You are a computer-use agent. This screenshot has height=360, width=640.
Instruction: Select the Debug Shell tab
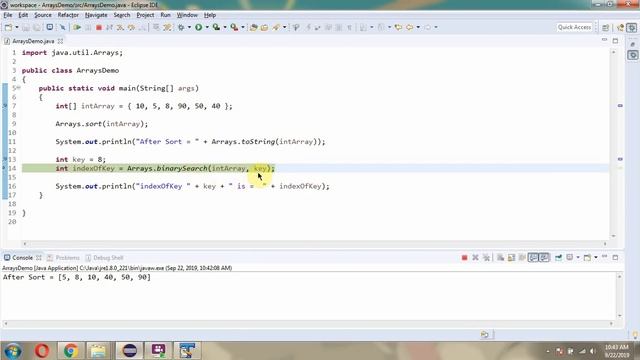(x=108, y=258)
